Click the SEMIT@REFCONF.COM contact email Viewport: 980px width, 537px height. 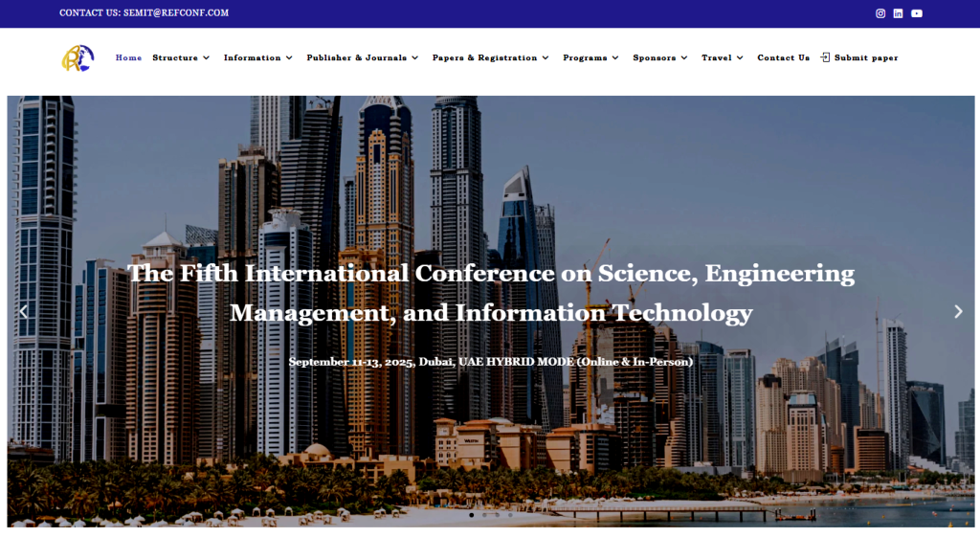click(176, 13)
